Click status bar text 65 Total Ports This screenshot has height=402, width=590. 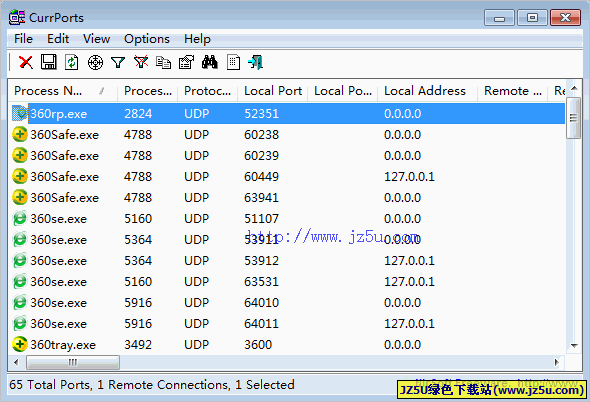coord(50,385)
